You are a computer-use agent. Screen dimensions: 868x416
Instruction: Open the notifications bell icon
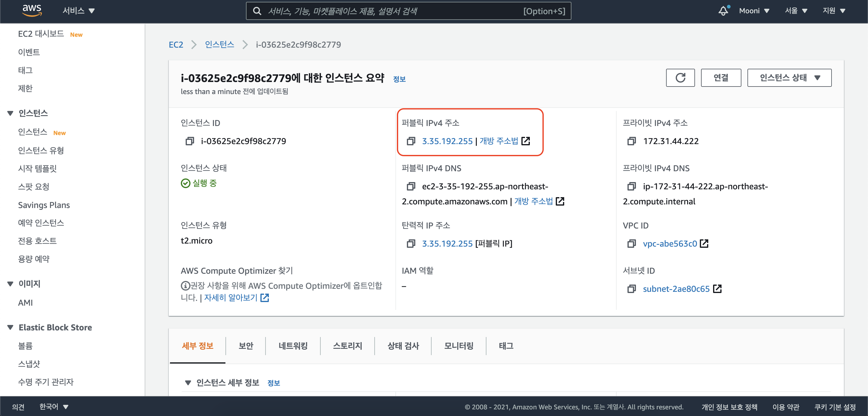[723, 11]
